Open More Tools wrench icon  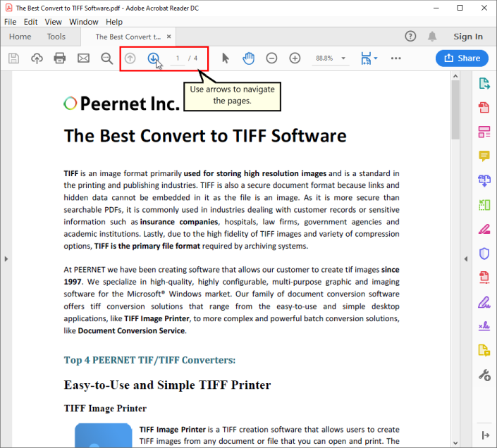(x=484, y=375)
